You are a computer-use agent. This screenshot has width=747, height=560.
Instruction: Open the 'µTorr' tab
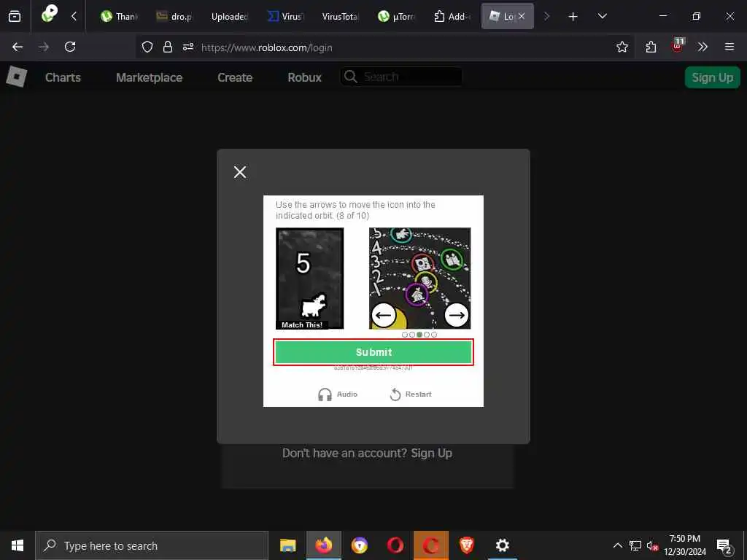coord(396,16)
